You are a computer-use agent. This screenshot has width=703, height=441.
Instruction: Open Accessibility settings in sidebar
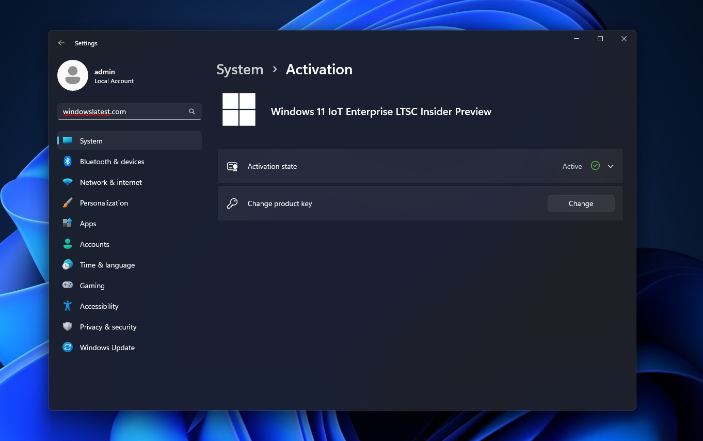99,306
